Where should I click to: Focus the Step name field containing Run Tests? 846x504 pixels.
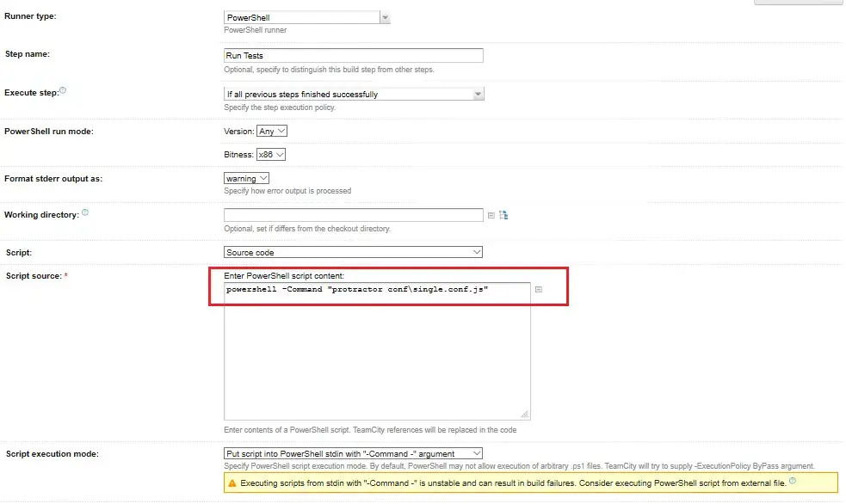353,55
